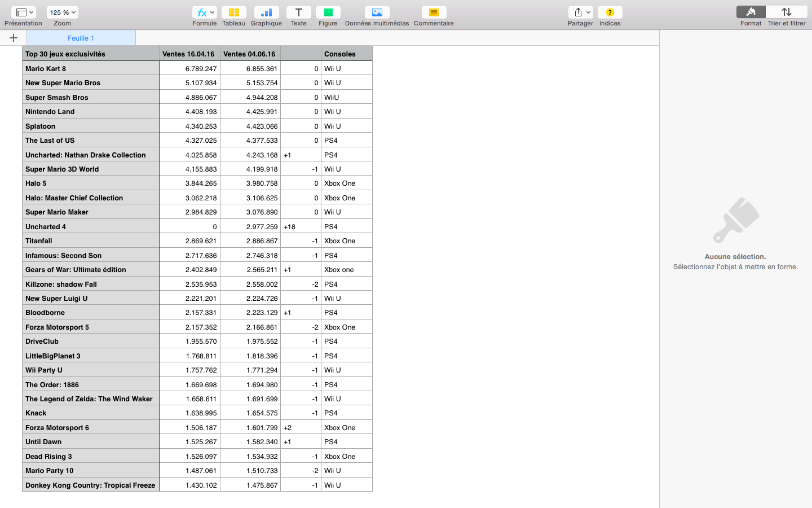Select the +18 rank change cell
Image resolution: width=812 pixels, height=508 pixels.
click(301, 226)
